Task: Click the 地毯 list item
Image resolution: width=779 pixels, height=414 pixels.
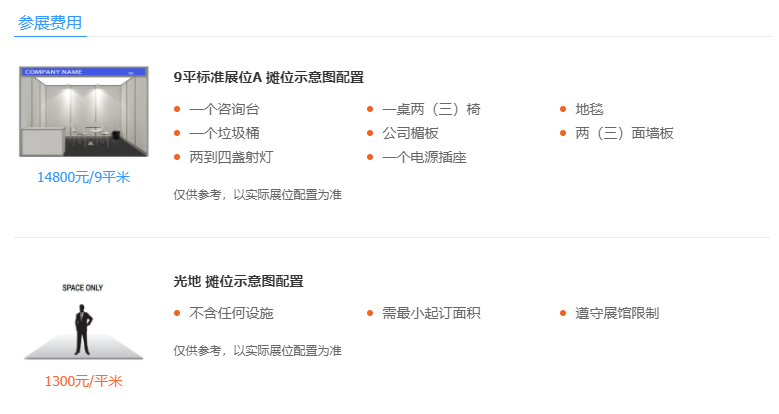Action: (x=589, y=109)
